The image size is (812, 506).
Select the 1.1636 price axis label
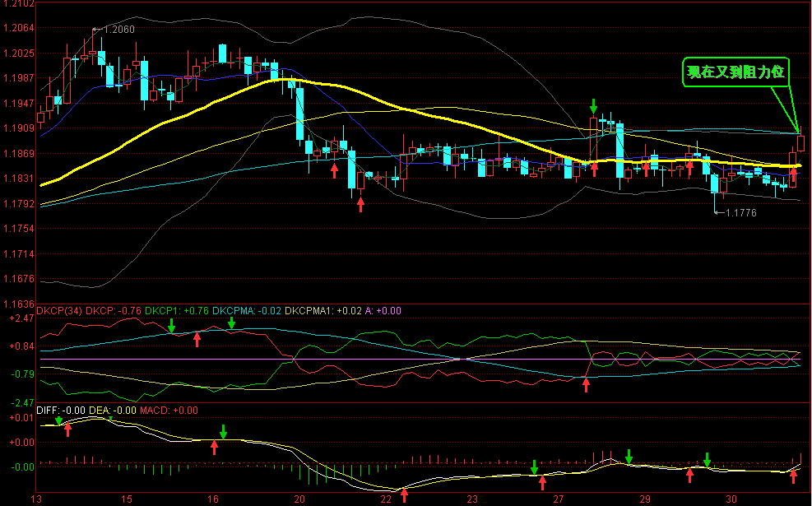tap(19, 304)
